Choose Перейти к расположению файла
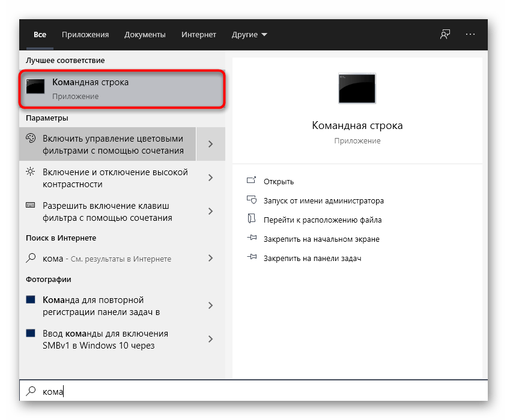 click(x=322, y=220)
